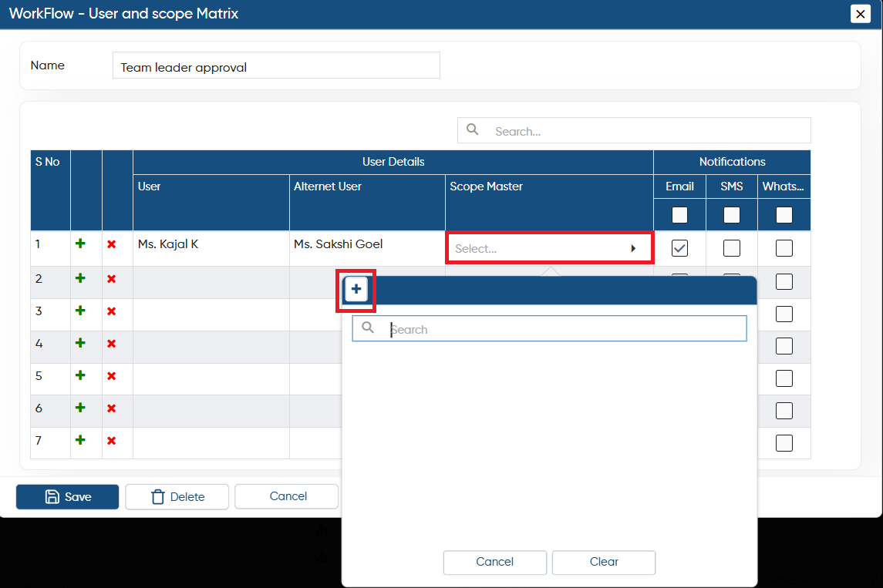This screenshot has height=588, width=883.
Task: Add a row after row 1 with green plus
Action: [x=80, y=244]
